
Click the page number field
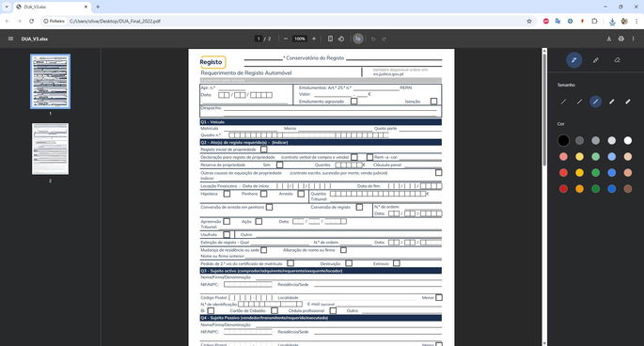(259, 39)
